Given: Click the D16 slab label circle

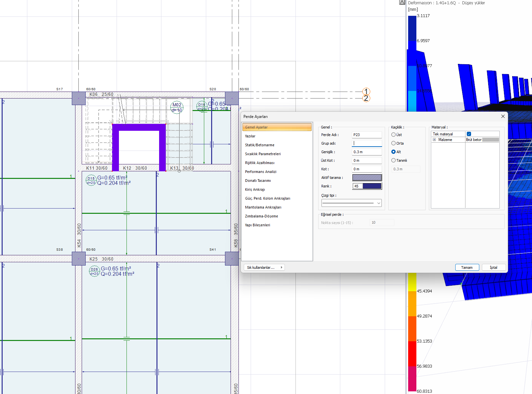Looking at the screenshot, I should tap(202, 106).
